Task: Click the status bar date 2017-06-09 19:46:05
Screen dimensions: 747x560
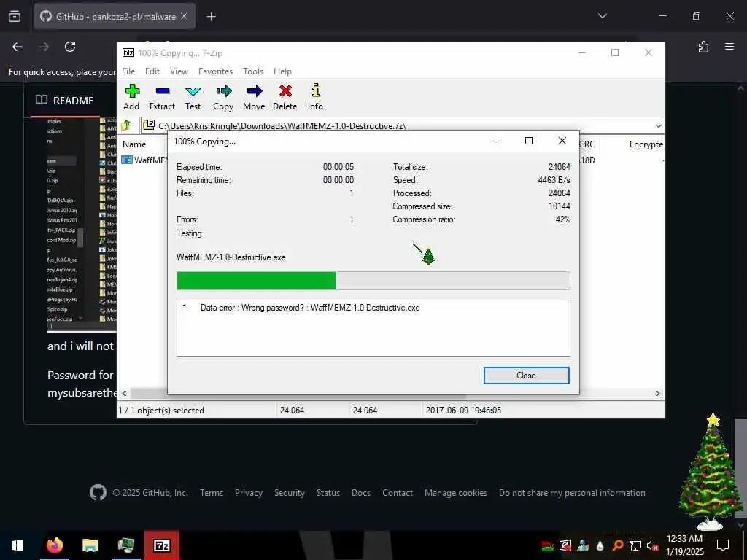Action: (x=463, y=410)
